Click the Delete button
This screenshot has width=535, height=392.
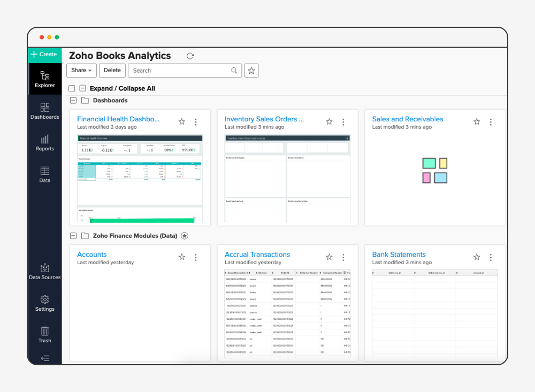pos(112,70)
